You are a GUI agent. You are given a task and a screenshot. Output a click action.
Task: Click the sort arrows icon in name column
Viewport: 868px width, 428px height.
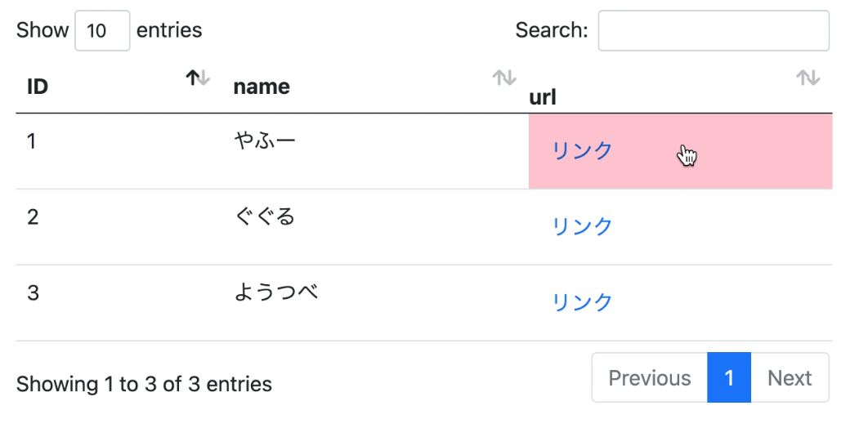click(504, 78)
